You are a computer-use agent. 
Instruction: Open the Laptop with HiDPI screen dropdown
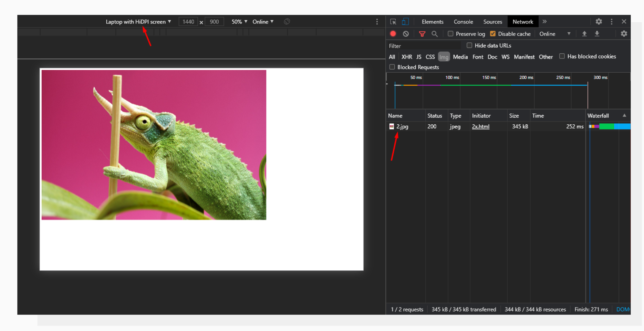[x=137, y=21]
